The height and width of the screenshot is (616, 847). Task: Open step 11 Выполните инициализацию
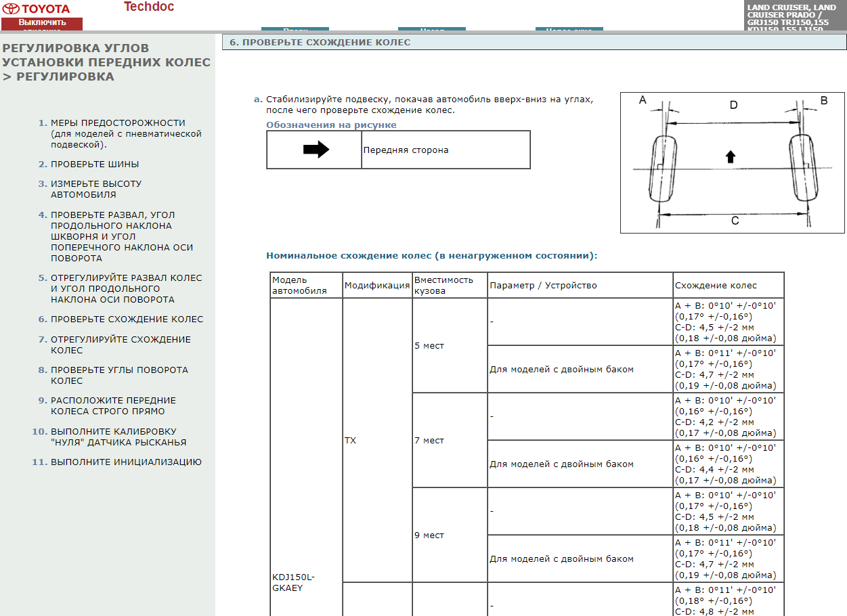126,462
